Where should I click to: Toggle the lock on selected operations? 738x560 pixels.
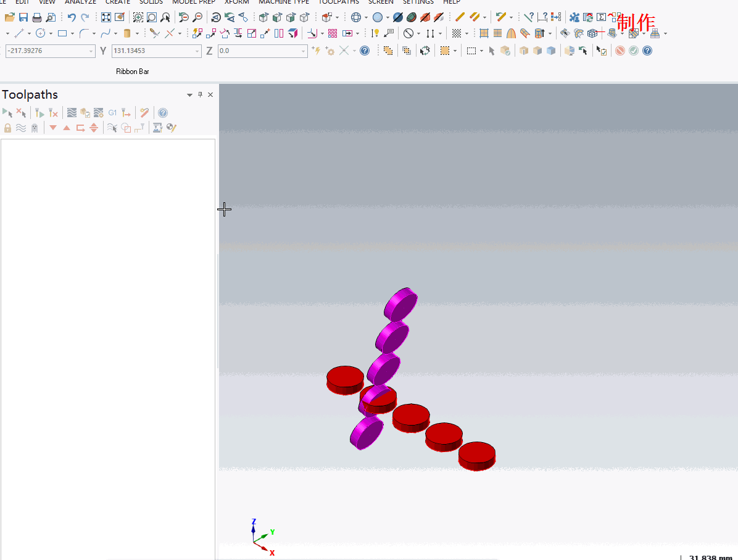(7, 128)
